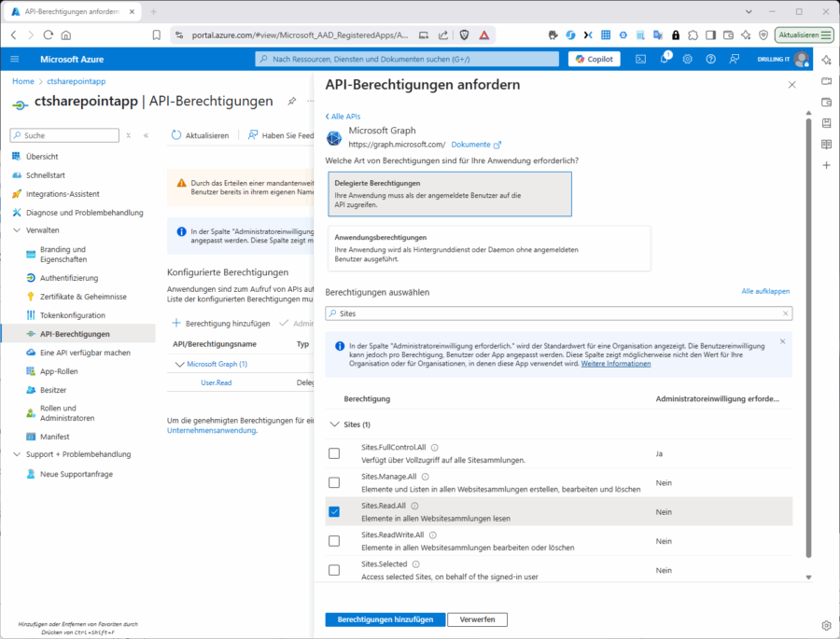Open the Copilot button in Azure header
Image resolution: width=840 pixels, height=639 pixels.
[595, 59]
